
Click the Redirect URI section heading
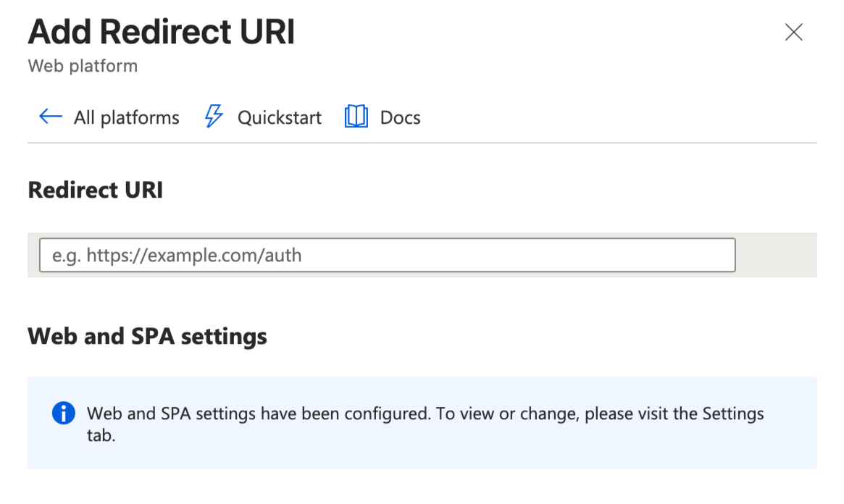tap(95, 190)
